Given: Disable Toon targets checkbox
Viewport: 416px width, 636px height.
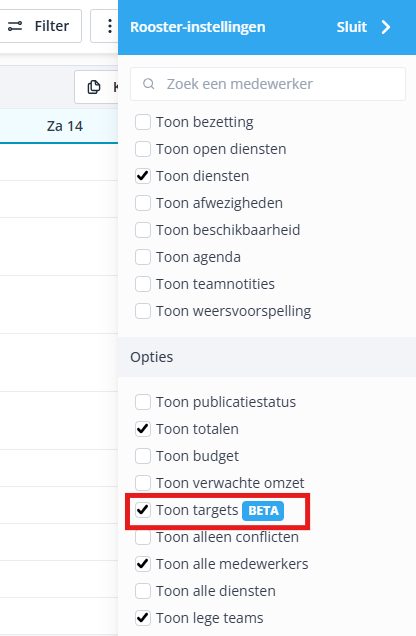Looking at the screenshot, I should point(143,510).
